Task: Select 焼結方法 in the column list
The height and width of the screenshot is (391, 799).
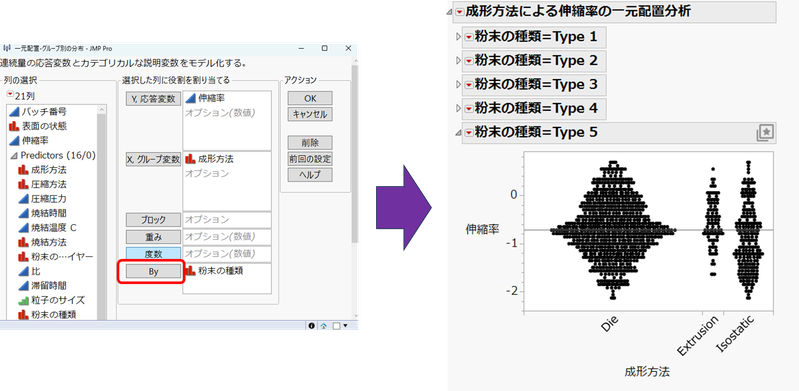Action: pos(43,242)
